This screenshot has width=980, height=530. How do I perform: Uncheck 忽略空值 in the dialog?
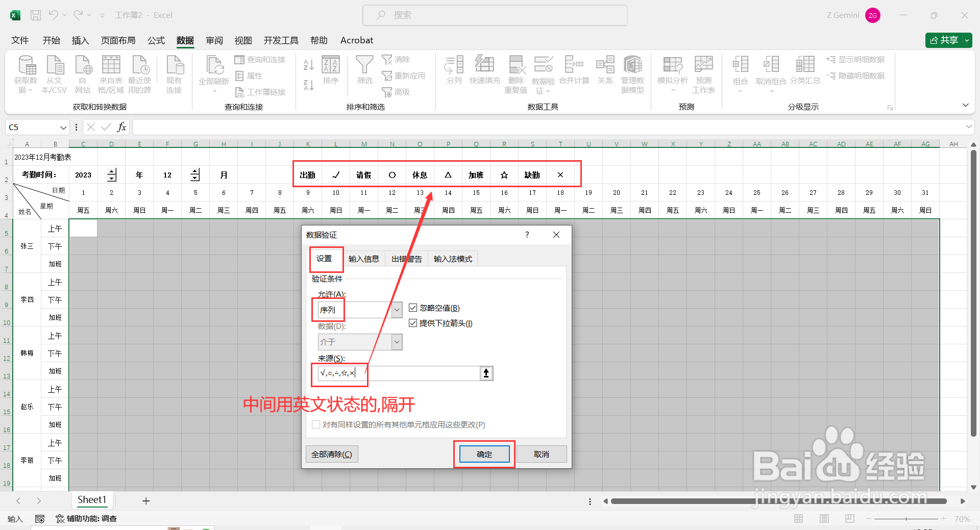[413, 308]
